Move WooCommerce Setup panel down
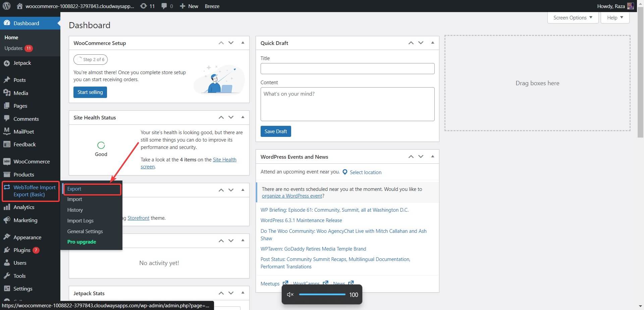This screenshot has height=310, width=644. [x=231, y=43]
